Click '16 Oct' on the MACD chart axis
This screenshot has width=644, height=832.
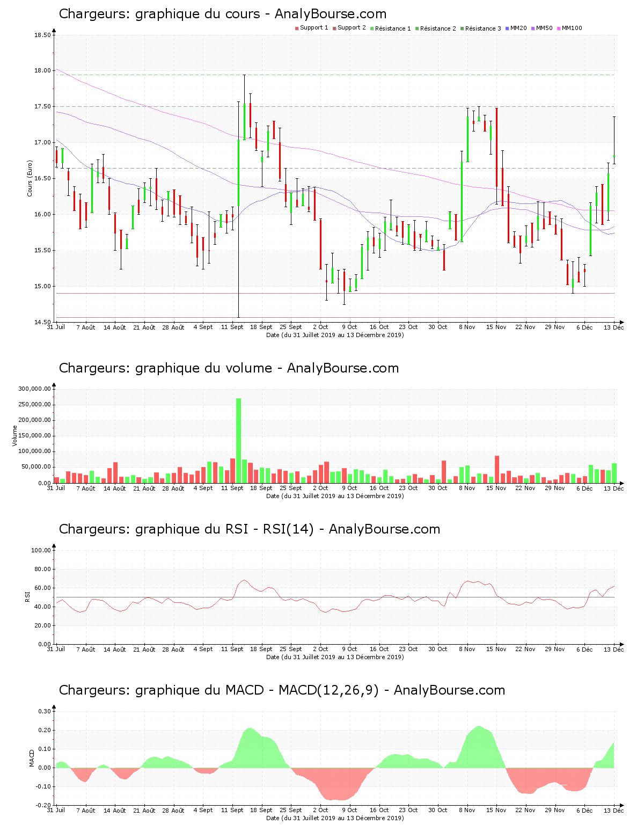click(x=379, y=810)
